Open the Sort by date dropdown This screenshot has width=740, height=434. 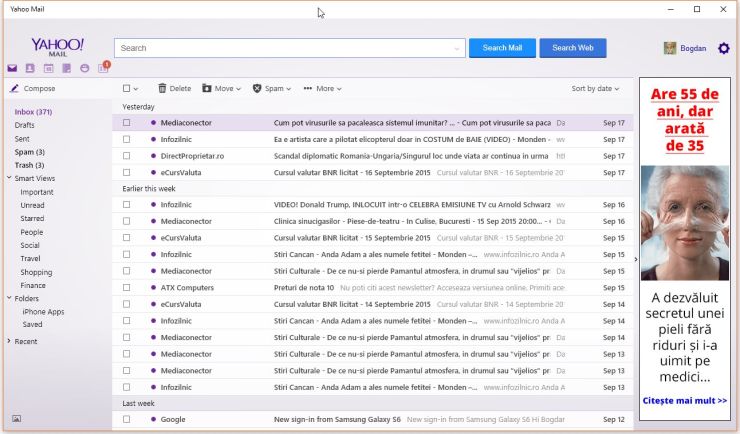pyautogui.click(x=595, y=88)
